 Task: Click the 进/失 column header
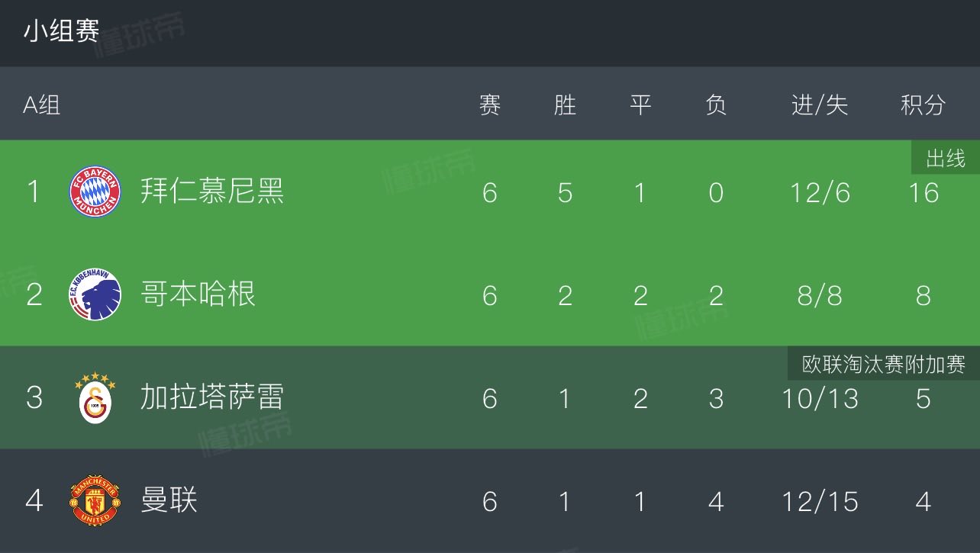coord(820,104)
